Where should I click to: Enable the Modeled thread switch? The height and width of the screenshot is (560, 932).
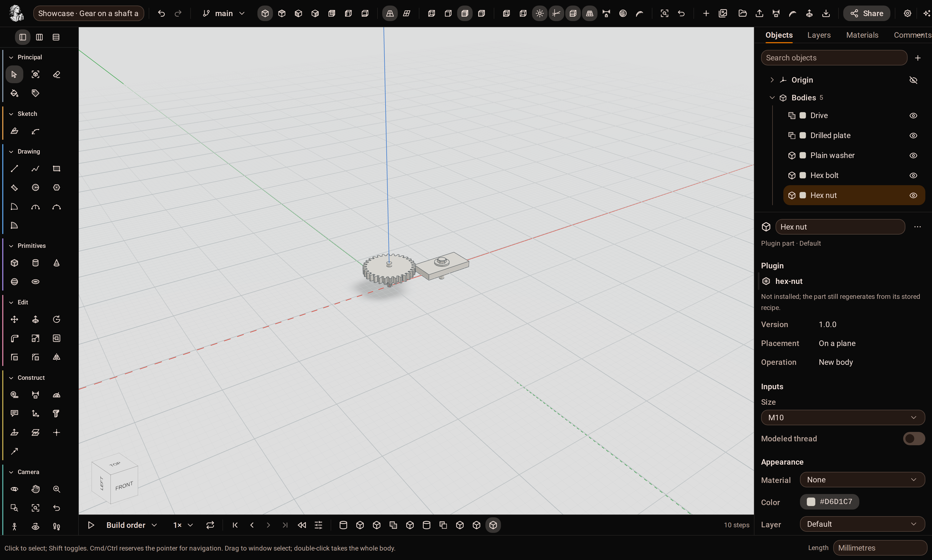pyautogui.click(x=914, y=439)
